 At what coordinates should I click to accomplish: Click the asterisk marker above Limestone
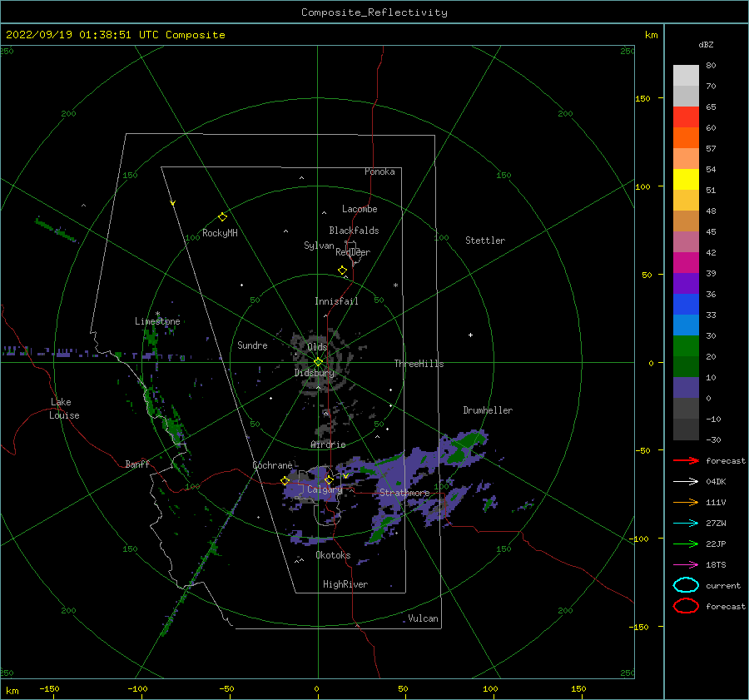click(157, 315)
